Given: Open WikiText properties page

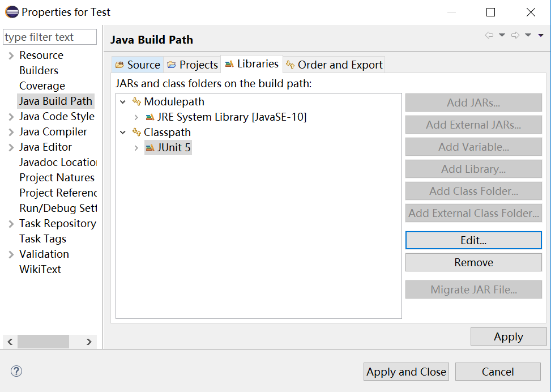Looking at the screenshot, I should pyautogui.click(x=40, y=269).
